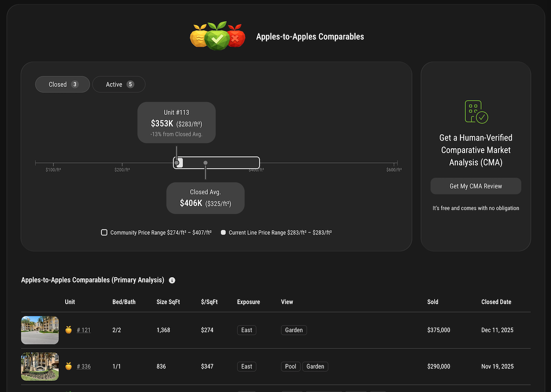Click the 1,368 size value

(163, 330)
